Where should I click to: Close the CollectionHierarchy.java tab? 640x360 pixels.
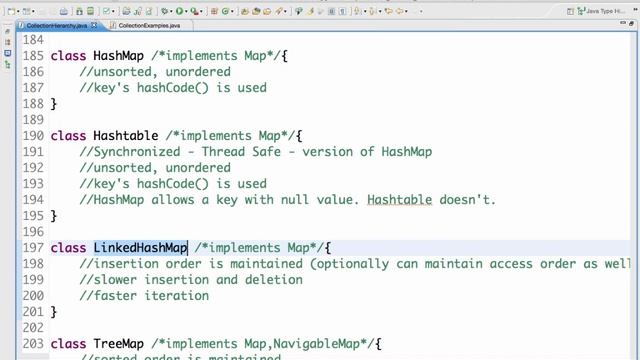pos(94,25)
